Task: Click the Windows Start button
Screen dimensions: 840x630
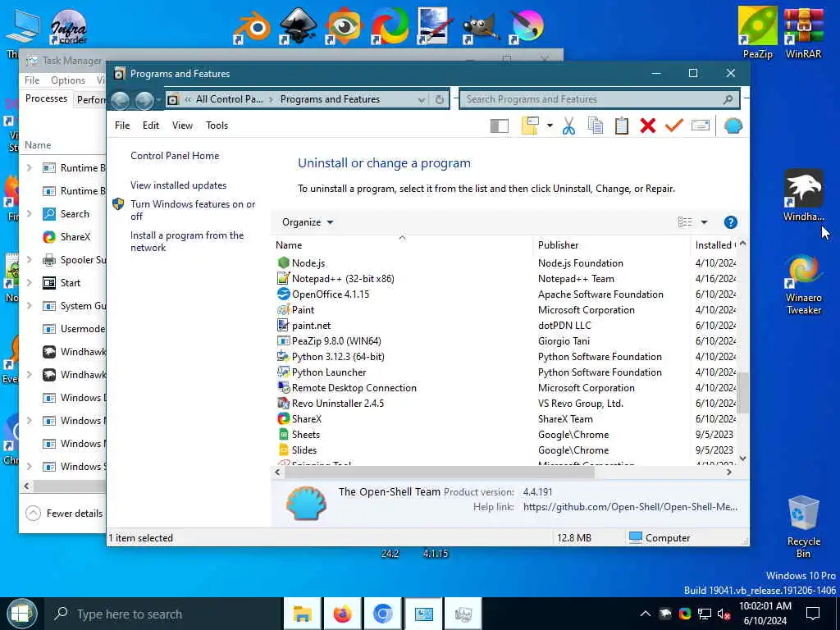Action: [x=21, y=614]
